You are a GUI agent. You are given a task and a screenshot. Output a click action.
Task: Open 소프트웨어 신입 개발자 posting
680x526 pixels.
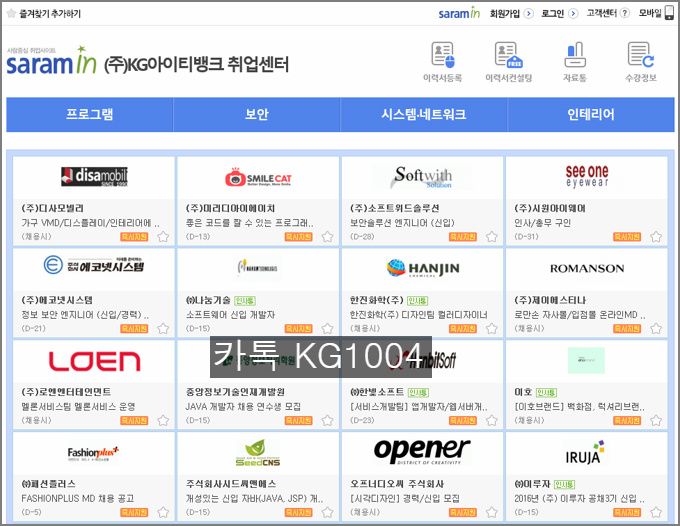point(230,315)
